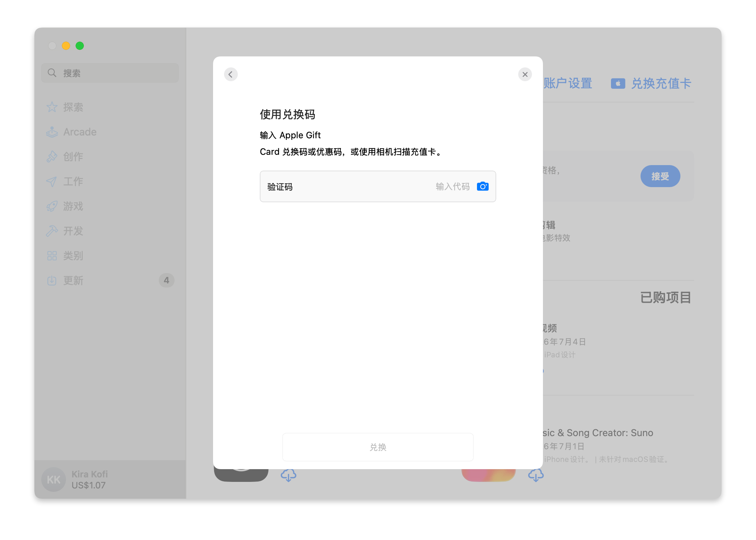Click the updates badge showing 4
Screen dimensions: 756x540
pyautogui.click(x=166, y=281)
